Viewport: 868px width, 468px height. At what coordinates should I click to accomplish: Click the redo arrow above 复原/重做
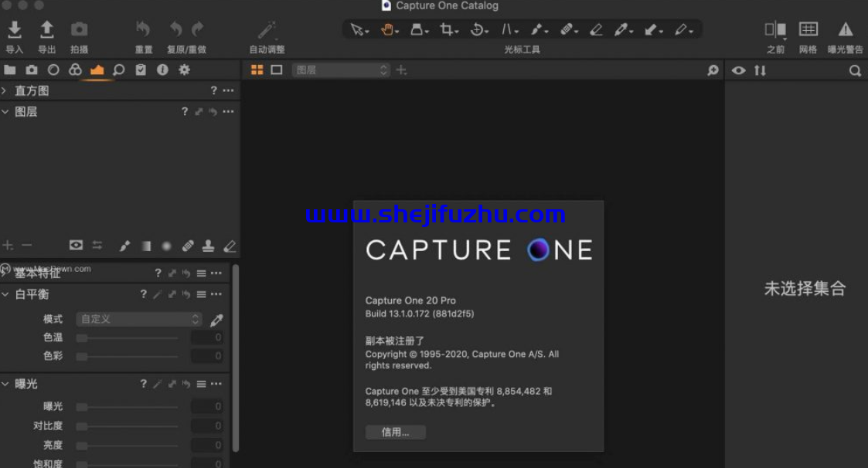pos(198,29)
